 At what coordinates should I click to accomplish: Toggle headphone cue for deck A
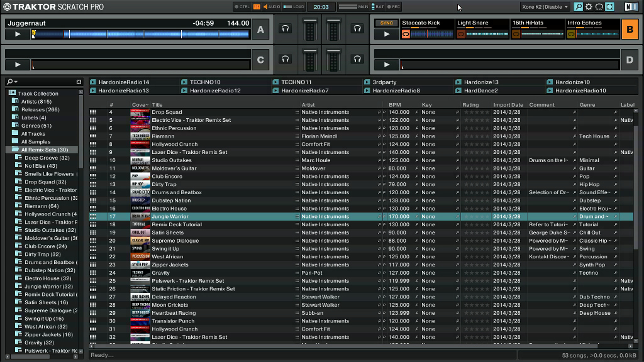tap(285, 29)
